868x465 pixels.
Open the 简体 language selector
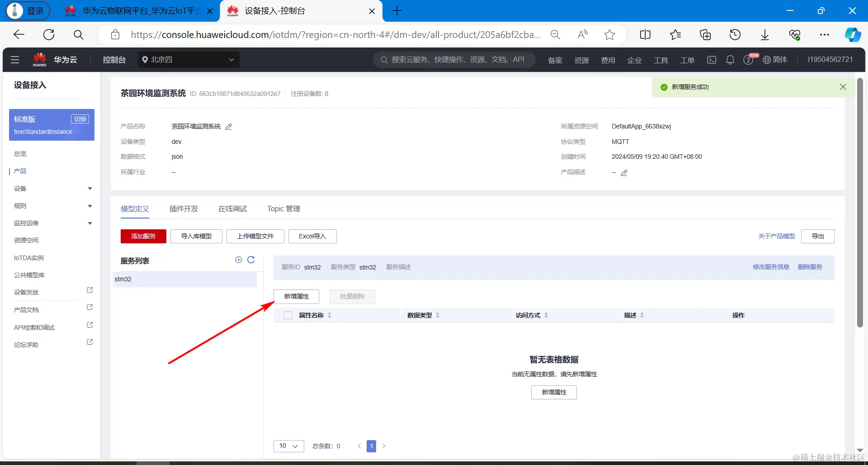coord(775,60)
